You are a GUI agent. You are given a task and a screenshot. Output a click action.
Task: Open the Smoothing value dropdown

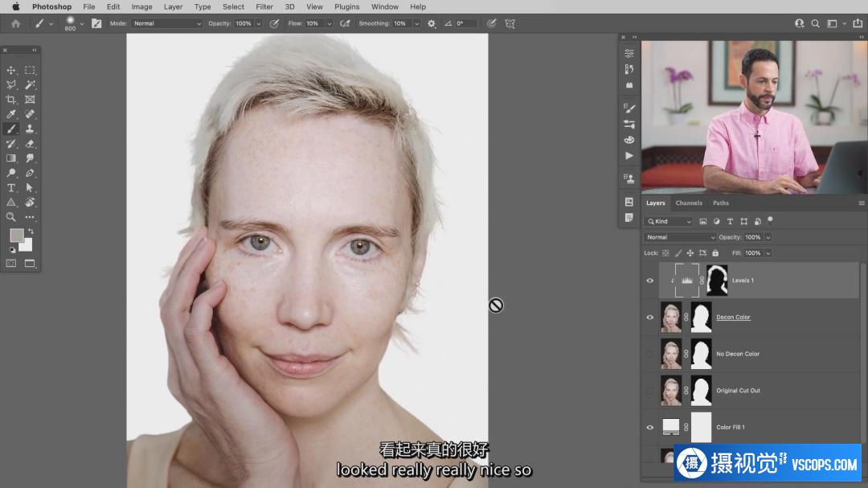coord(417,24)
